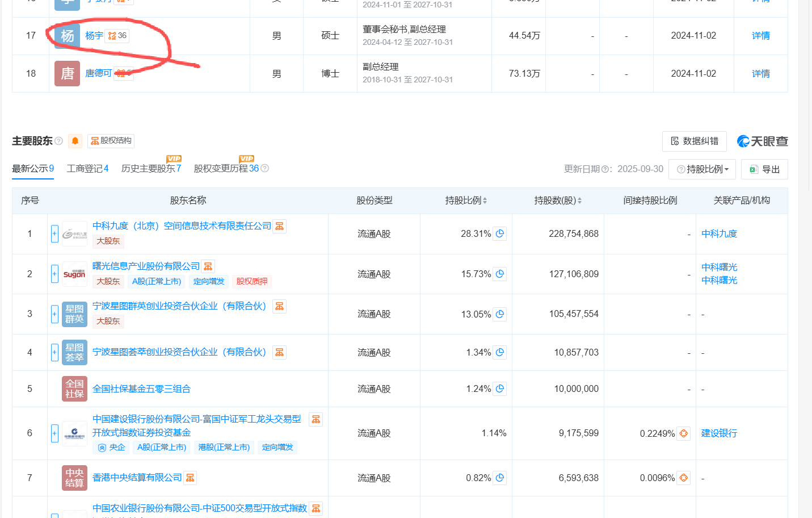Click the 杨 avatar thumbnail
This screenshot has width=812, height=518.
tap(67, 36)
